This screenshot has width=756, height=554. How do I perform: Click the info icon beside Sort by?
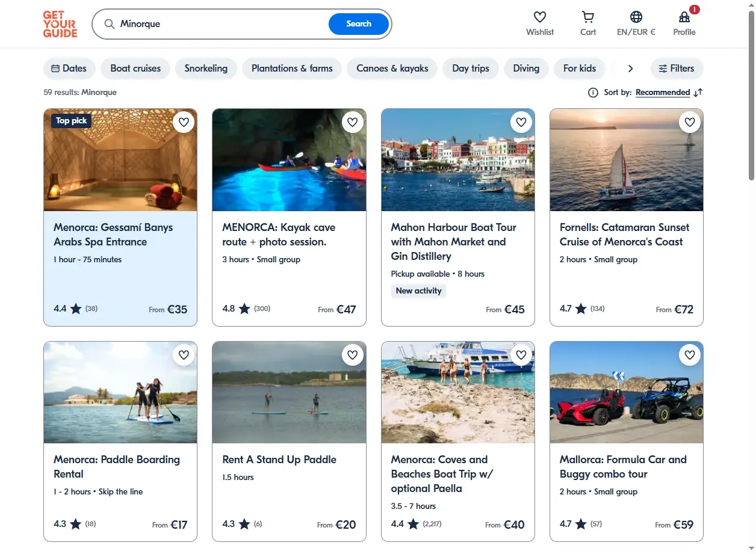[x=593, y=93]
